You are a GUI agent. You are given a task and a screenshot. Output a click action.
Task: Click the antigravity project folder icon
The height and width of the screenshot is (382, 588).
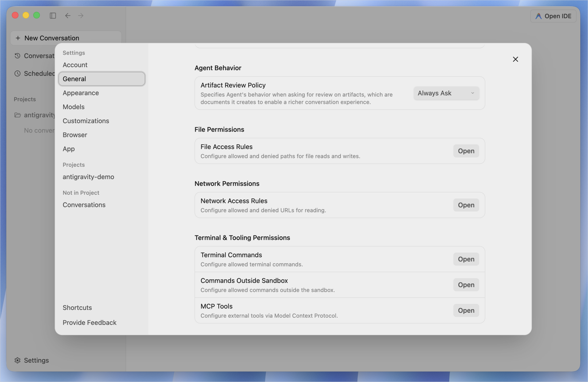17,115
